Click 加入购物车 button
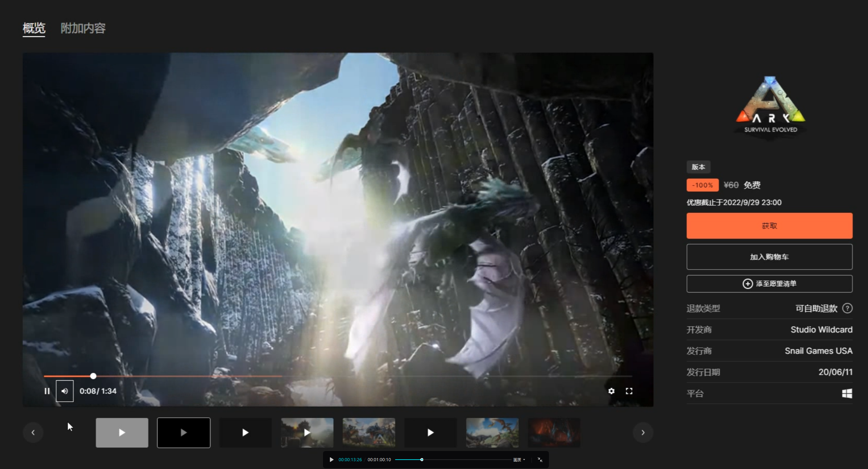This screenshot has height=469, width=868. point(769,257)
